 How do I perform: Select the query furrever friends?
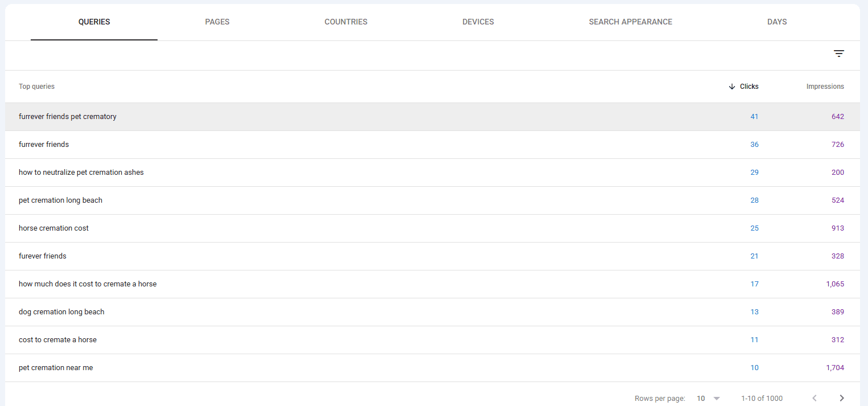click(44, 145)
